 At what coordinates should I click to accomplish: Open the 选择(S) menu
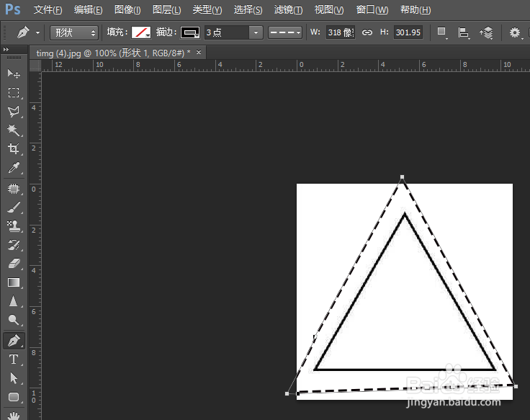(x=248, y=10)
